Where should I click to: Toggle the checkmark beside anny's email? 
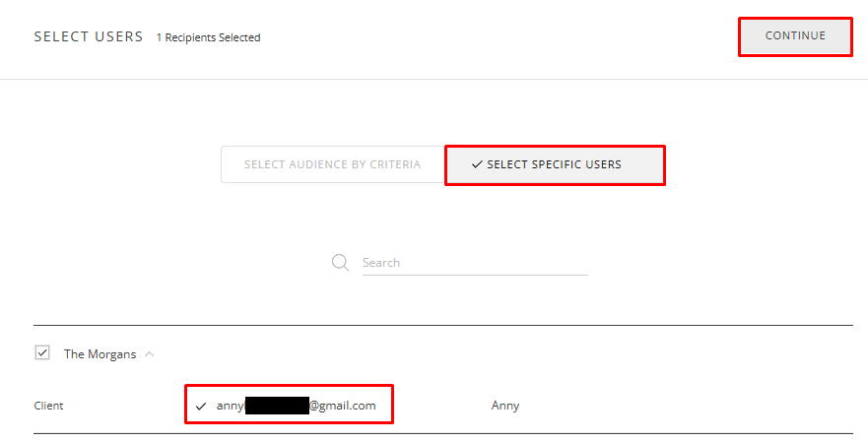point(201,406)
